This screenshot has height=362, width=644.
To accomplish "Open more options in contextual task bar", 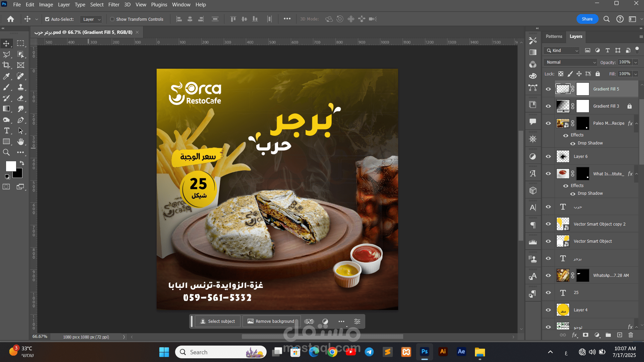I will [x=341, y=321].
